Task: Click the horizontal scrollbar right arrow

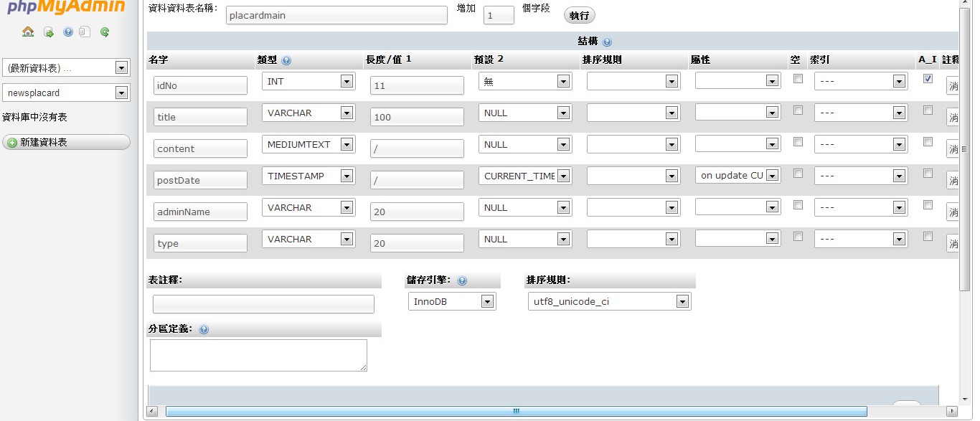Action: [x=951, y=411]
